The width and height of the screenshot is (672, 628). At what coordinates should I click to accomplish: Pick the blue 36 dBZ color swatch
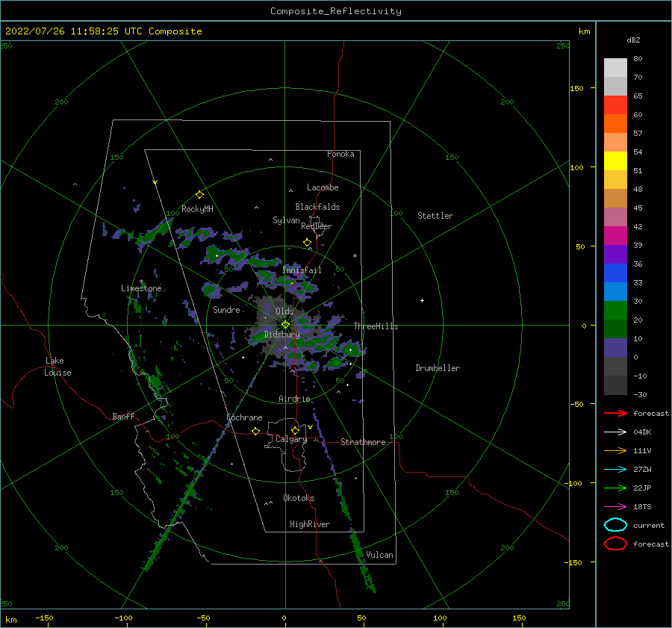(x=615, y=273)
